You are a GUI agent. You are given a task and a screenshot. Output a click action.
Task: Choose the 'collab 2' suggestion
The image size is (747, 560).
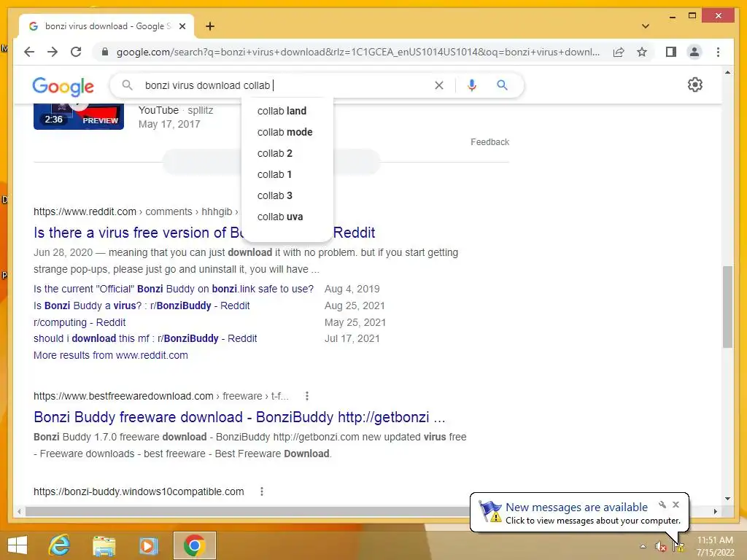275,153
